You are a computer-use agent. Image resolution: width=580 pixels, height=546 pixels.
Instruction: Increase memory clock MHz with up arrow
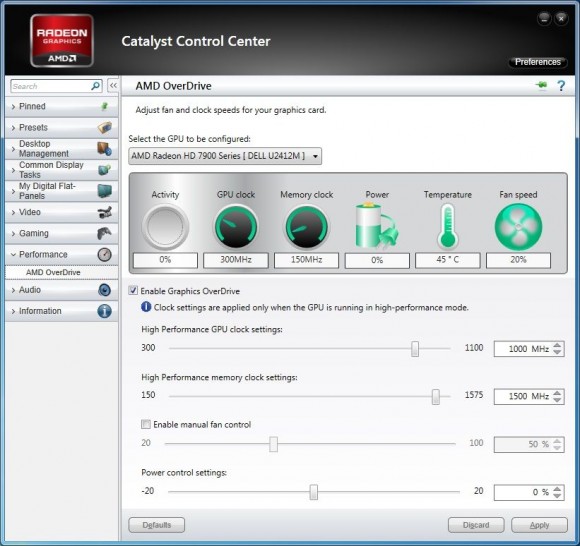click(557, 393)
